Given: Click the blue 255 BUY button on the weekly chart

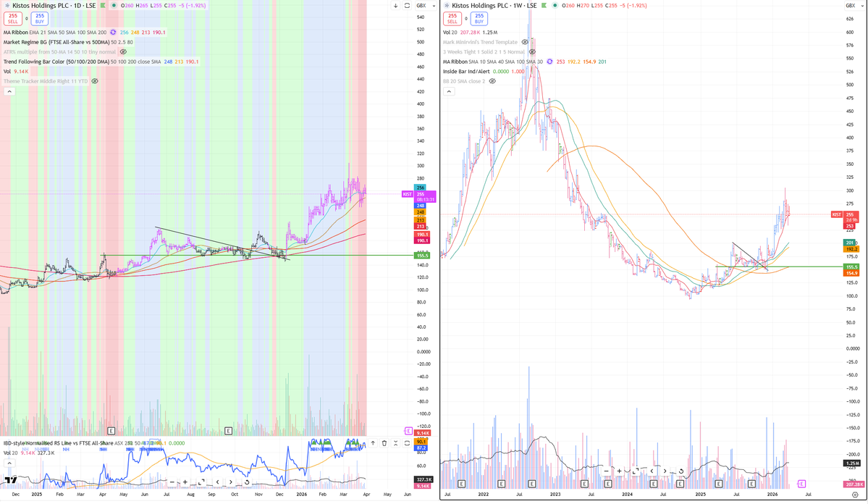Looking at the screenshot, I should (x=479, y=18).
